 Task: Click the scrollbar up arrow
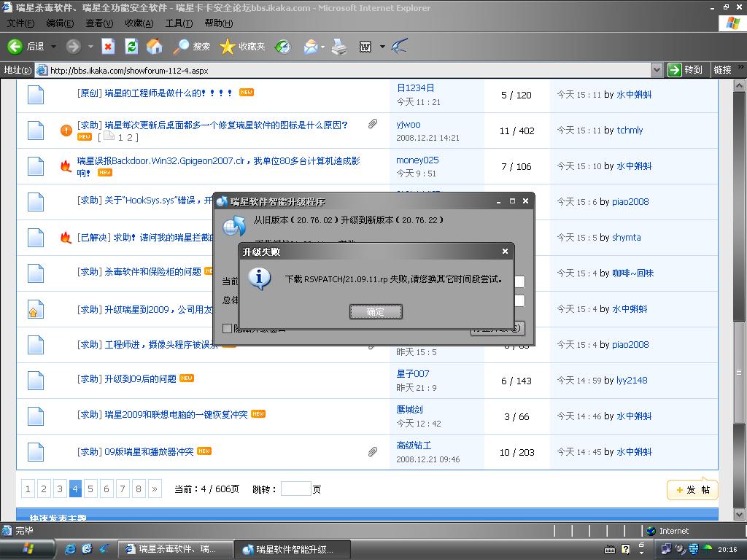[x=739, y=86]
